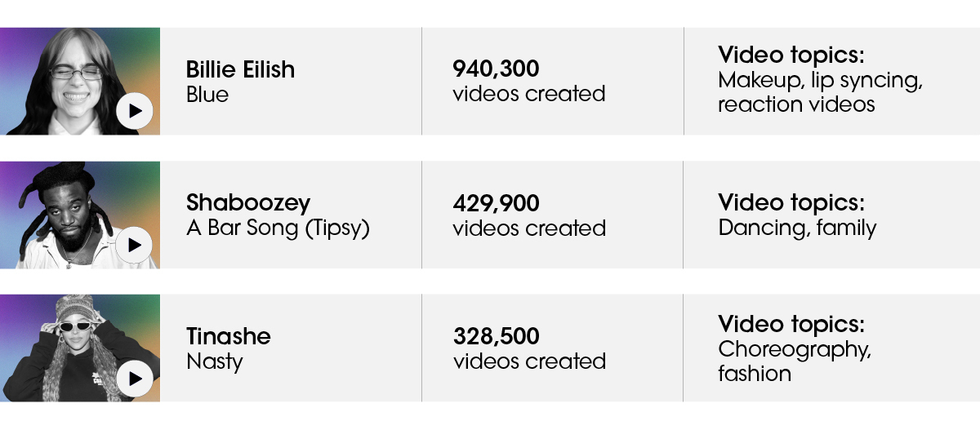Click Video topics heading in Billie Eilish row
The height and width of the screenshot is (430, 980).
791,55
